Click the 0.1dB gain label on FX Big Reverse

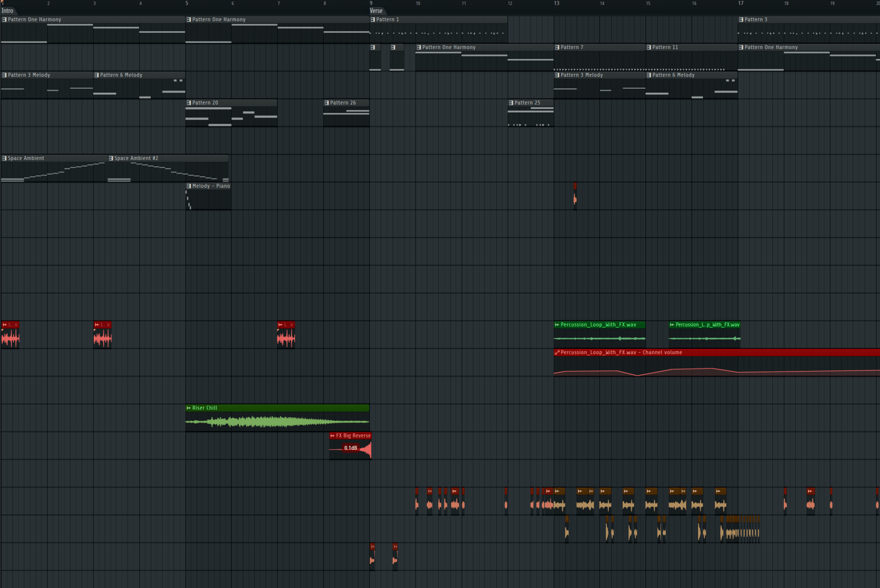pos(350,448)
